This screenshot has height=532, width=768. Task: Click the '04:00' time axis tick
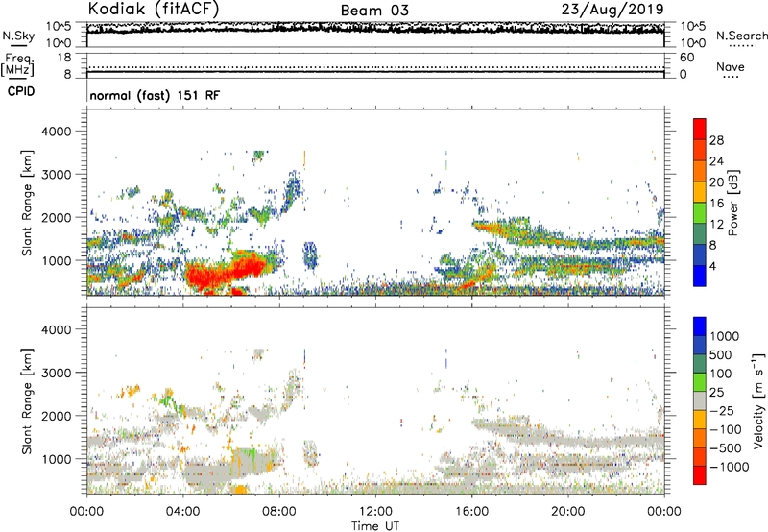pyautogui.click(x=182, y=512)
